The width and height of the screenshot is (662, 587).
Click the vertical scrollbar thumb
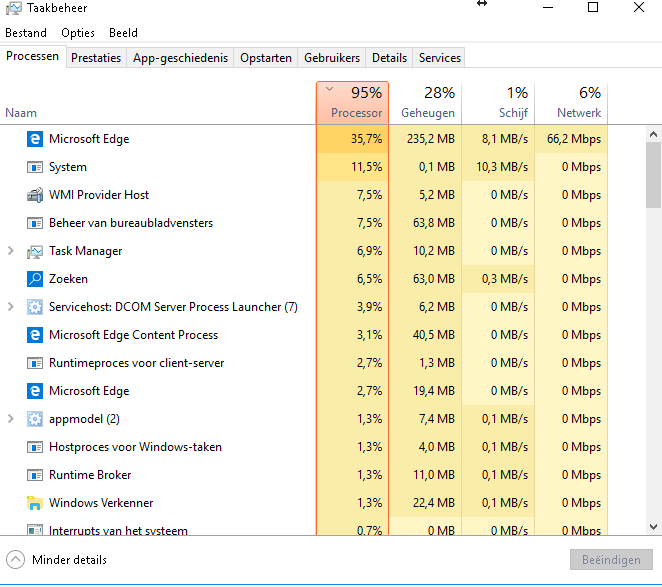coord(653,175)
